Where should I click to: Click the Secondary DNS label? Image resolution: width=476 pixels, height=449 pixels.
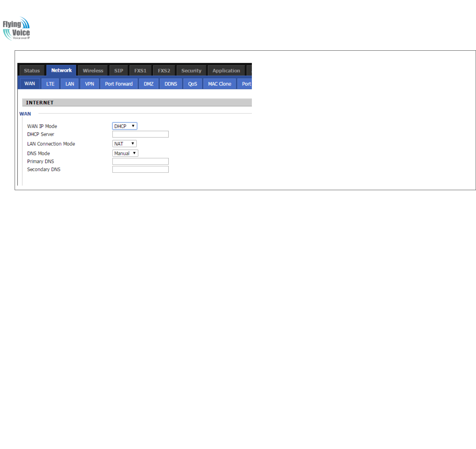point(44,169)
